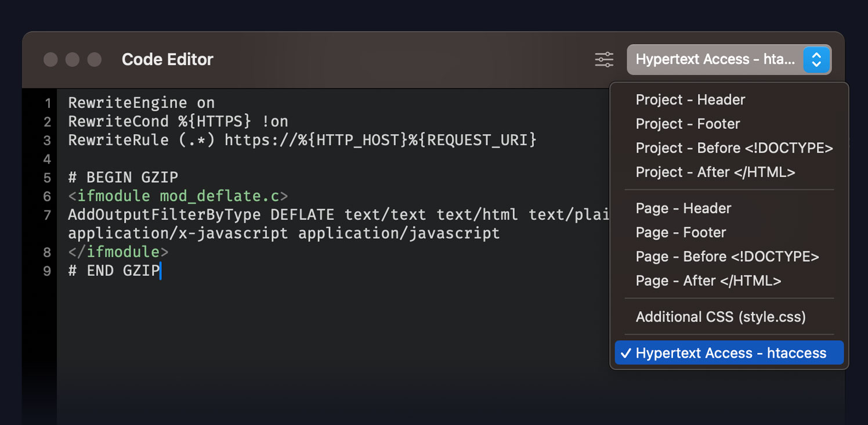Click the green zoom window button
This screenshot has height=425, width=868.
tap(94, 60)
